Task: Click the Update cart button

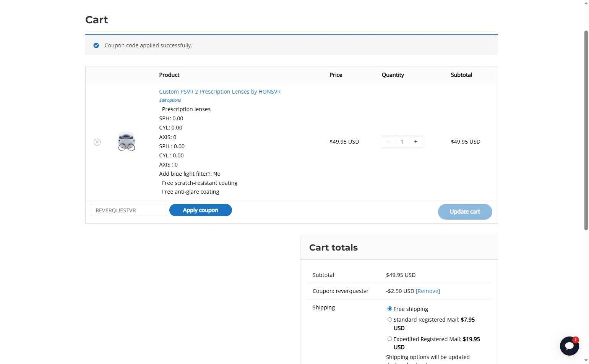Action: pos(465,212)
